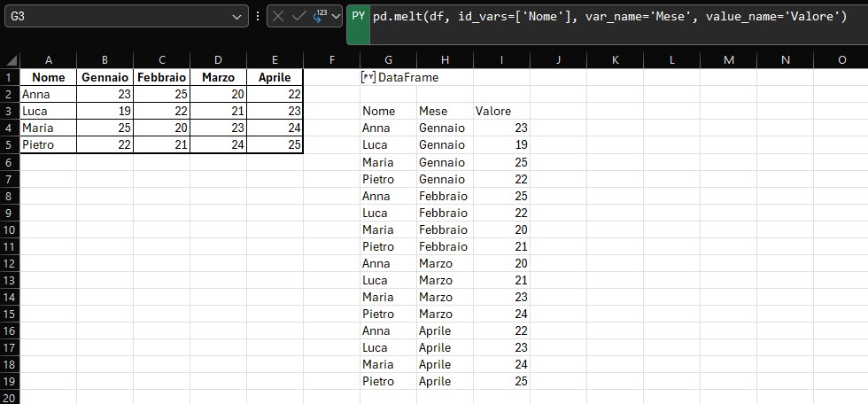The width and height of the screenshot is (868, 404).
Task: Select column I header
Action: [x=501, y=60]
